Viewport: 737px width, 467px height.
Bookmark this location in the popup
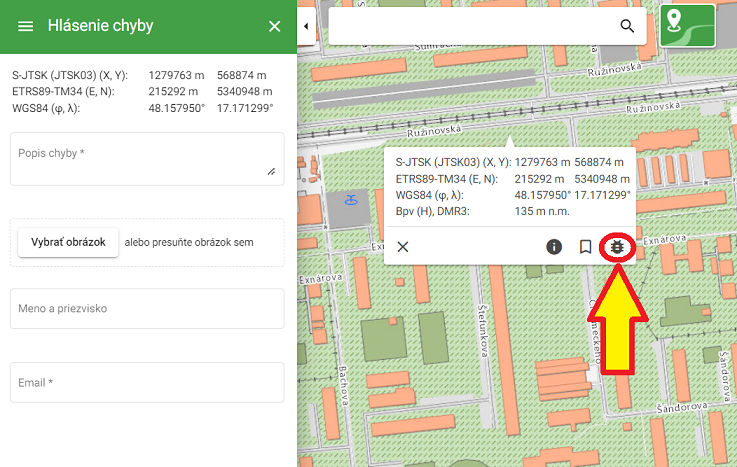pyautogui.click(x=585, y=247)
